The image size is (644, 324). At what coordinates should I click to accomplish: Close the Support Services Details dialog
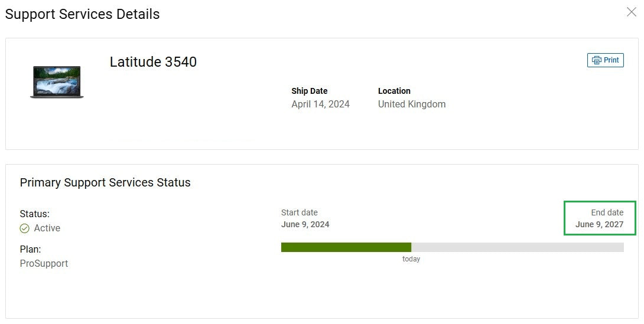point(631,12)
